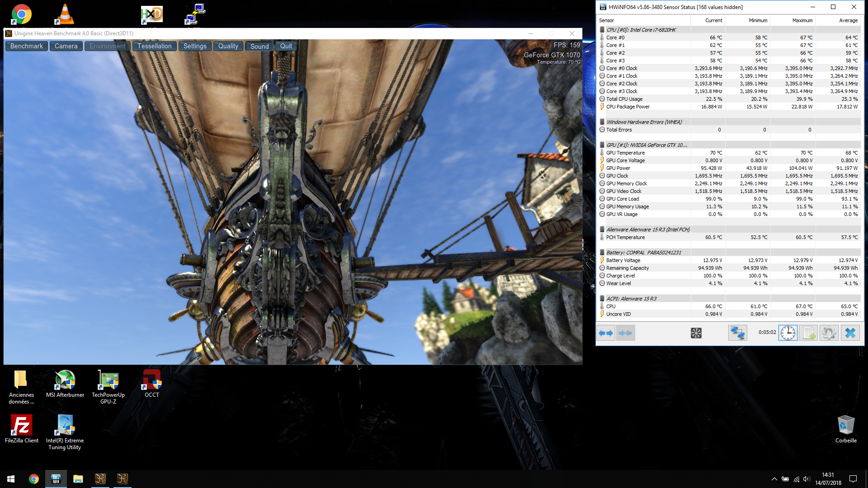Open Benchmark in Heaven menu
This screenshot has height=488, width=868.
click(27, 46)
